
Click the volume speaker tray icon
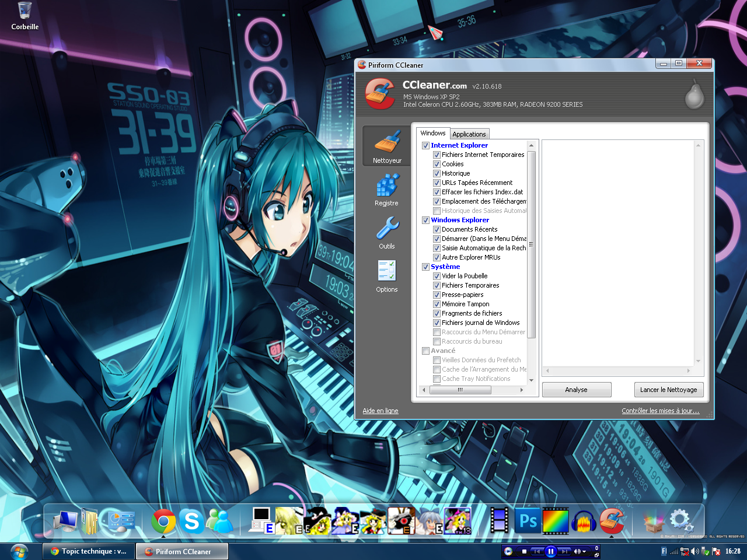[x=694, y=551]
